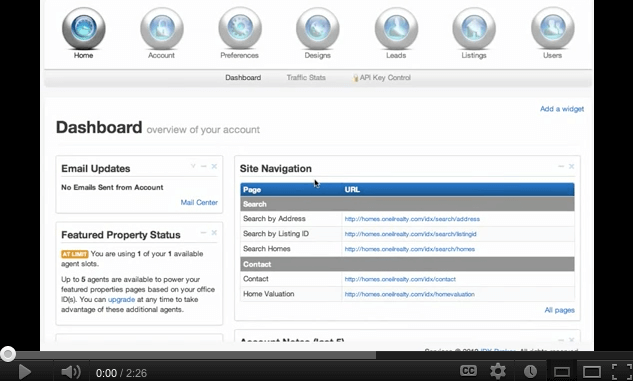This screenshot has width=633, height=381.
Task: Minimize the Featured Property Status widget
Action: click(203, 232)
